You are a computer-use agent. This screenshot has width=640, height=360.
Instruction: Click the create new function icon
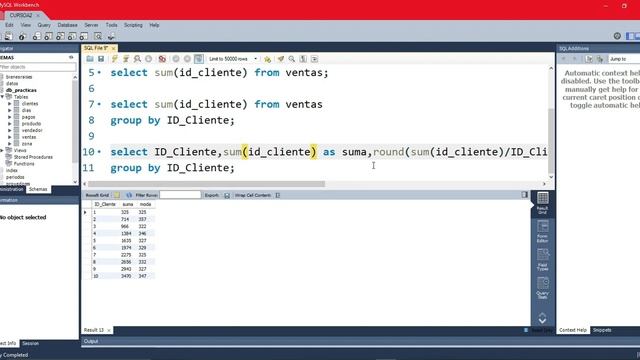84,37
